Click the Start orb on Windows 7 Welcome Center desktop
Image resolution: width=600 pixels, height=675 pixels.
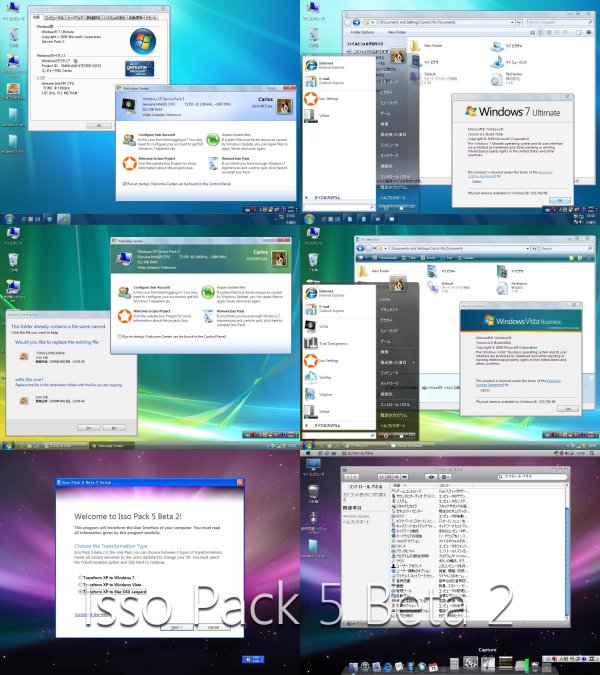pyautogui.click(x=9, y=219)
